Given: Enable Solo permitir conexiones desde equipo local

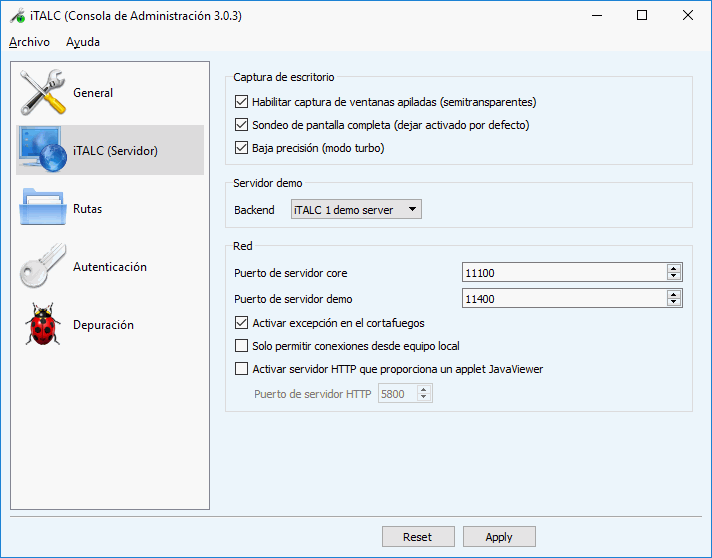Looking at the screenshot, I should click(241, 346).
